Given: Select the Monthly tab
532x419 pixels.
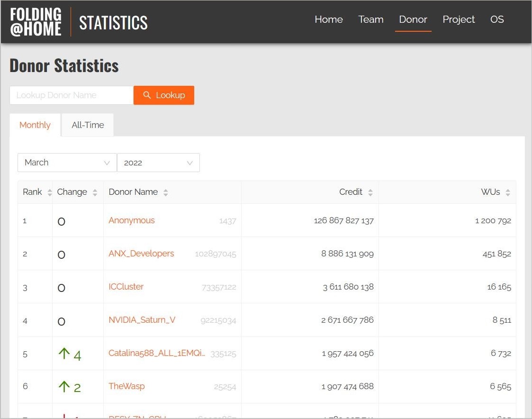Looking at the screenshot, I should point(35,125).
